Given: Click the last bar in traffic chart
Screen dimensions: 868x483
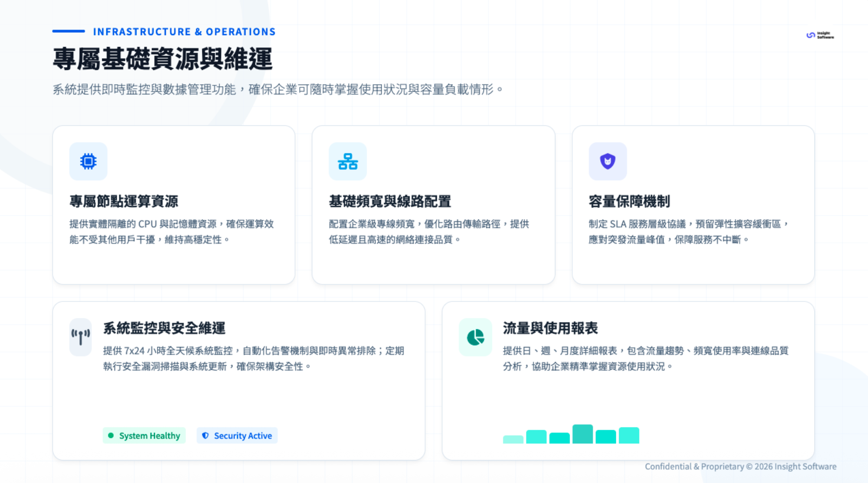Looking at the screenshot, I should 629,435.
